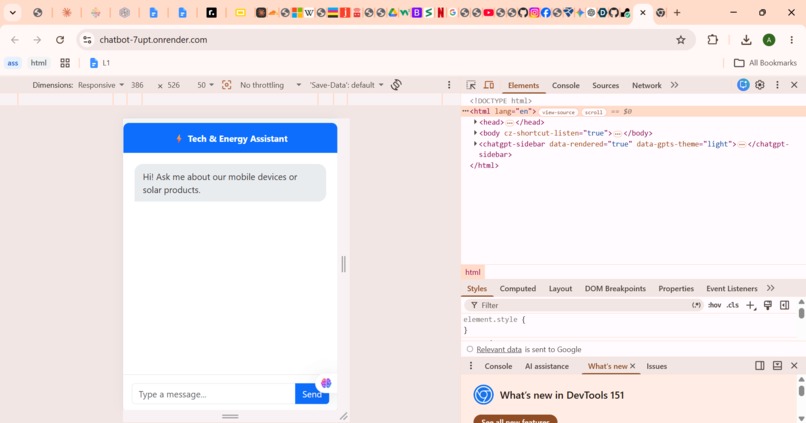The width and height of the screenshot is (806, 423).
Task: Bookmark this page with star icon
Action: point(681,40)
